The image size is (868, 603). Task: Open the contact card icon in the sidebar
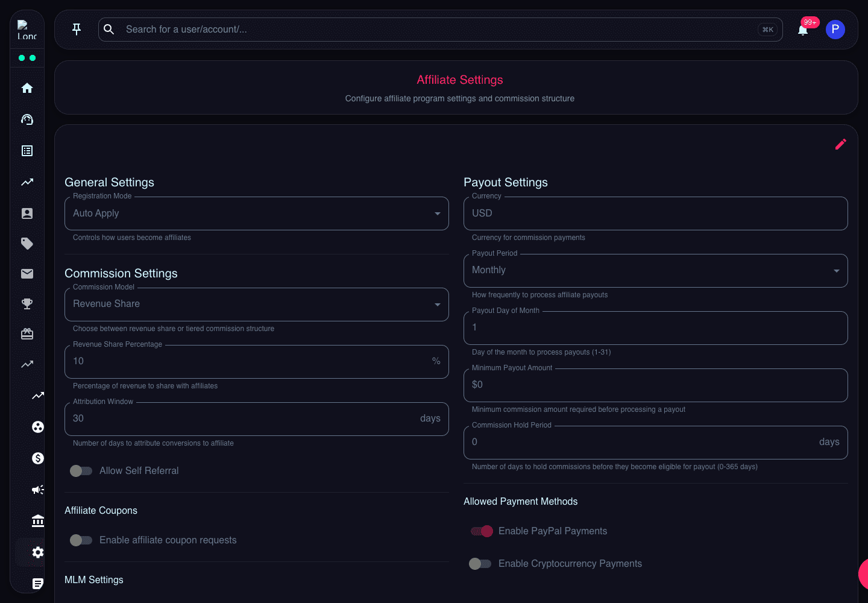[x=27, y=213]
